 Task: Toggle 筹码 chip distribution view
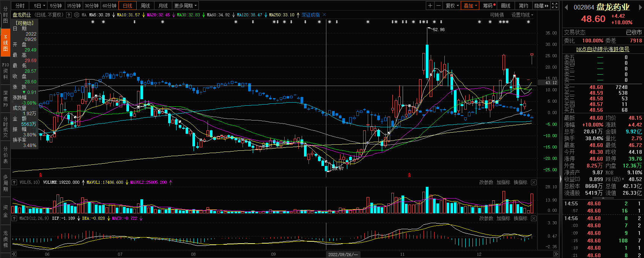(x=489, y=6)
